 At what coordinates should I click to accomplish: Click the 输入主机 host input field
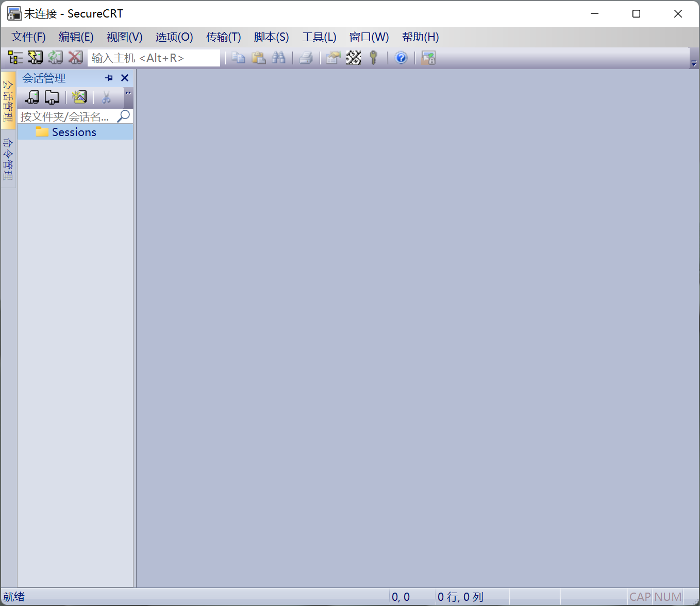click(154, 58)
